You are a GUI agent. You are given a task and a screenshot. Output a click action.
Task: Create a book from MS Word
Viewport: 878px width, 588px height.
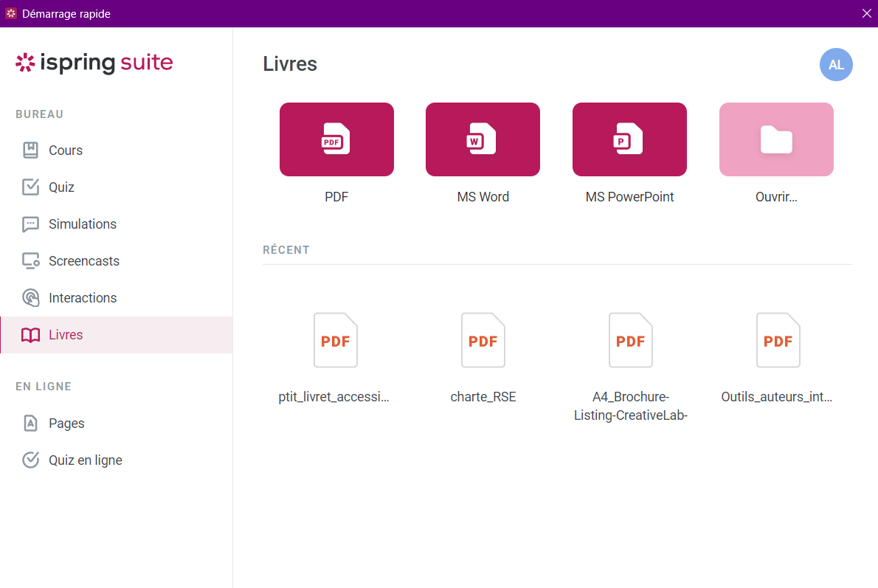point(483,139)
